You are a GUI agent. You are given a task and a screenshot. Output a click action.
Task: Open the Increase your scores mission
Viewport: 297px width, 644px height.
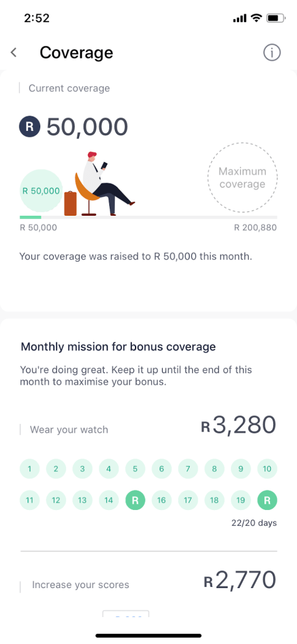[80, 585]
